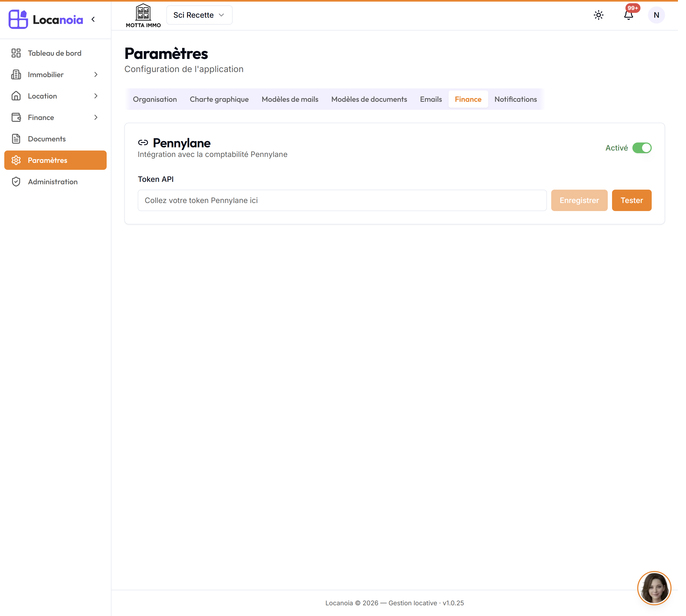The width and height of the screenshot is (686, 616).
Task: Open the assistant chat avatar
Action: [654, 588]
